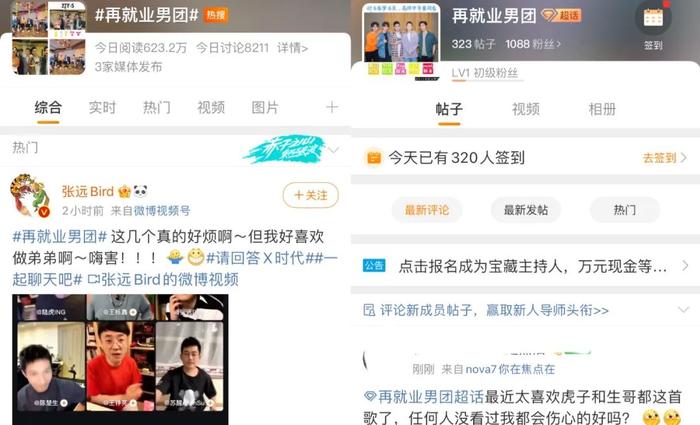Click the 赤子之心 teal banner graphic

pos(286,149)
